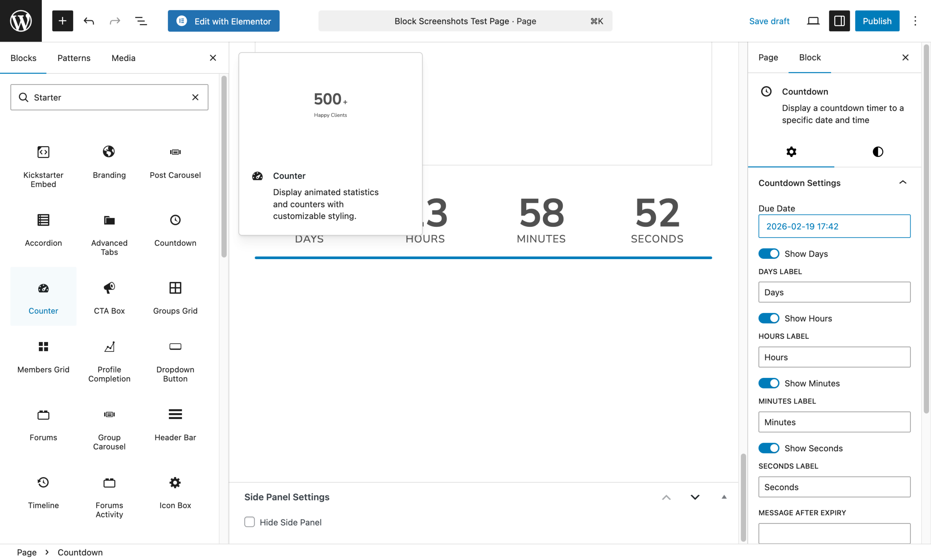Switch to the Media tab
Viewport: 931px width, 560px height.
coord(123,58)
